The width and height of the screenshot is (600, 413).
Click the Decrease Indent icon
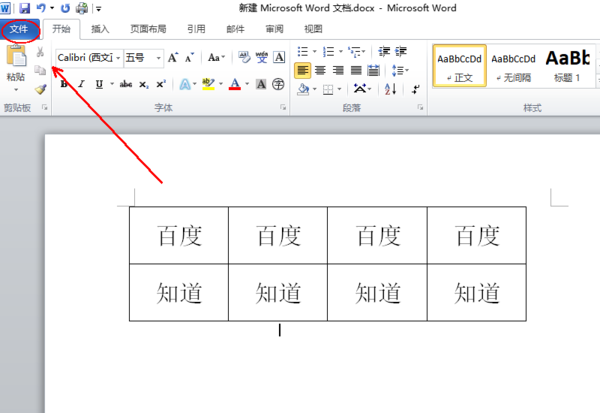click(384, 51)
